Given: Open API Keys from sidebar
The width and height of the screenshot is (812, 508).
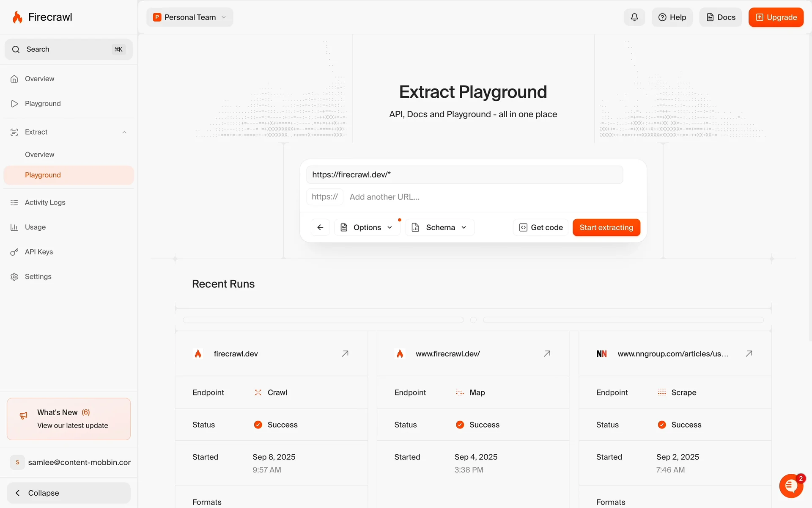Looking at the screenshot, I should tap(39, 252).
